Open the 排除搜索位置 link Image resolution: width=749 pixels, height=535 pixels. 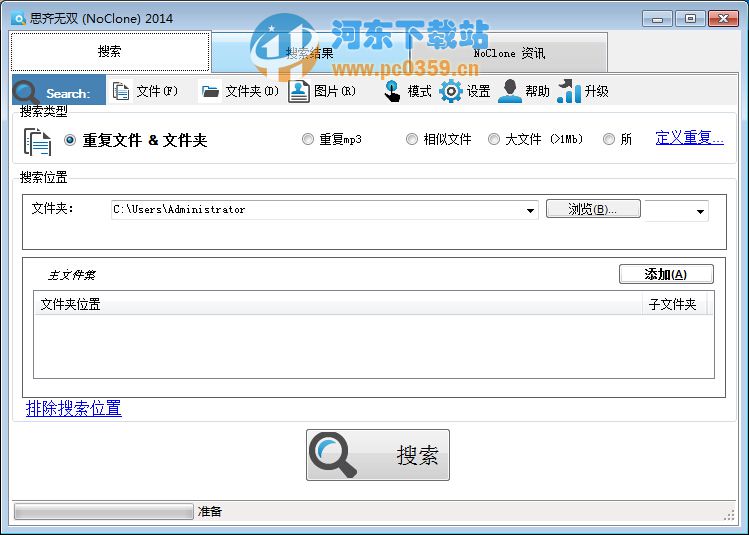[x=74, y=408]
